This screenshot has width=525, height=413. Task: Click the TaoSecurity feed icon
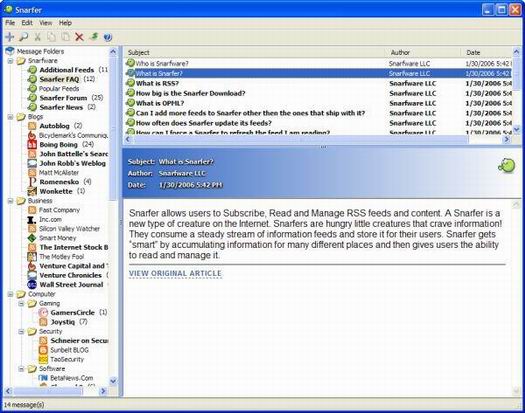(x=43, y=359)
